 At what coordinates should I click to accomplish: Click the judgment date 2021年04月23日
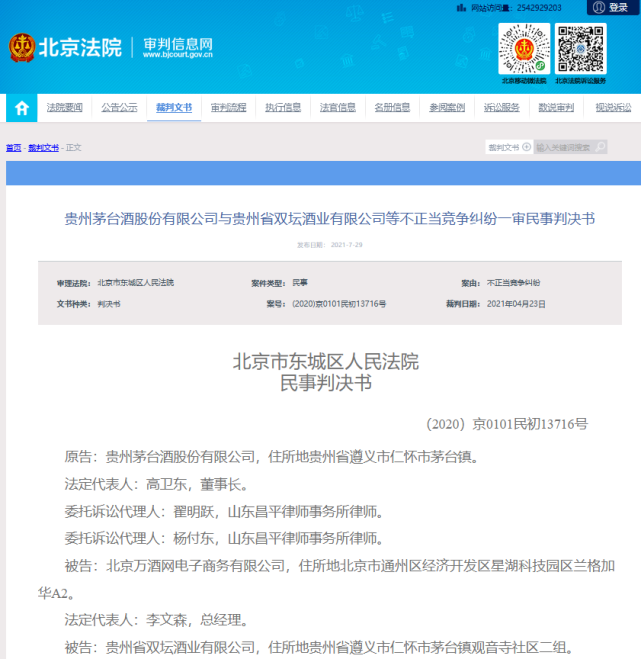(516, 304)
